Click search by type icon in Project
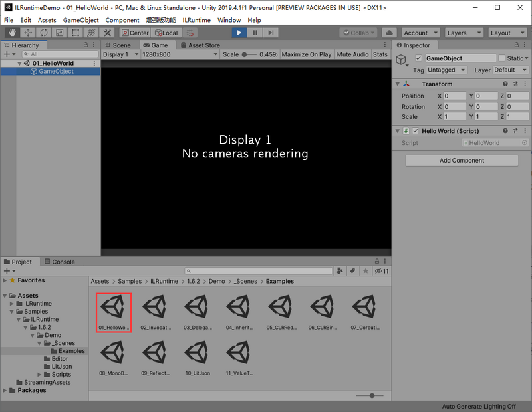This screenshot has height=412, width=532. pos(340,271)
